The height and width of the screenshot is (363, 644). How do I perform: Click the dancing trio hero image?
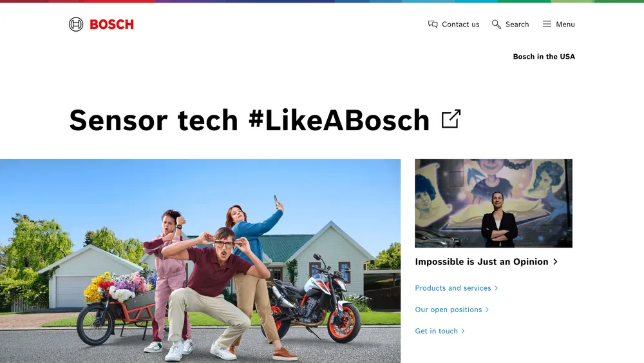(x=200, y=261)
